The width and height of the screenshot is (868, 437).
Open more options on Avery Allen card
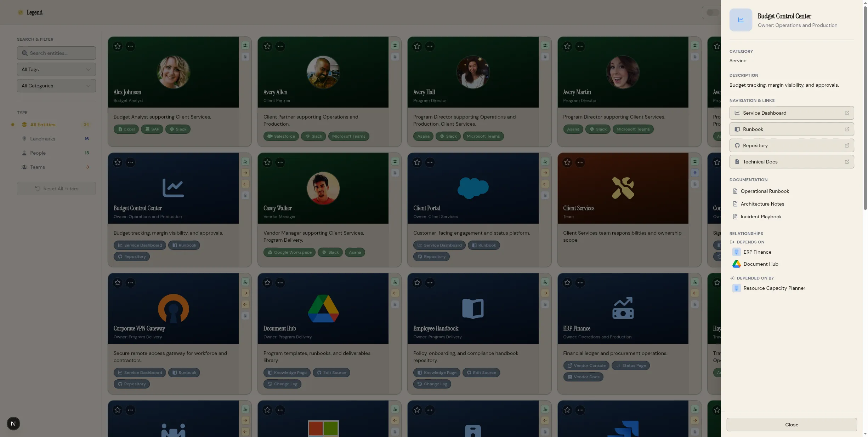click(x=280, y=46)
